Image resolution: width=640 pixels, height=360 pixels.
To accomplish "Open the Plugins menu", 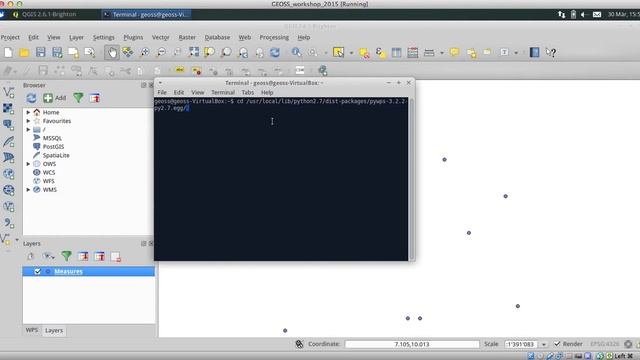I will click(x=133, y=37).
